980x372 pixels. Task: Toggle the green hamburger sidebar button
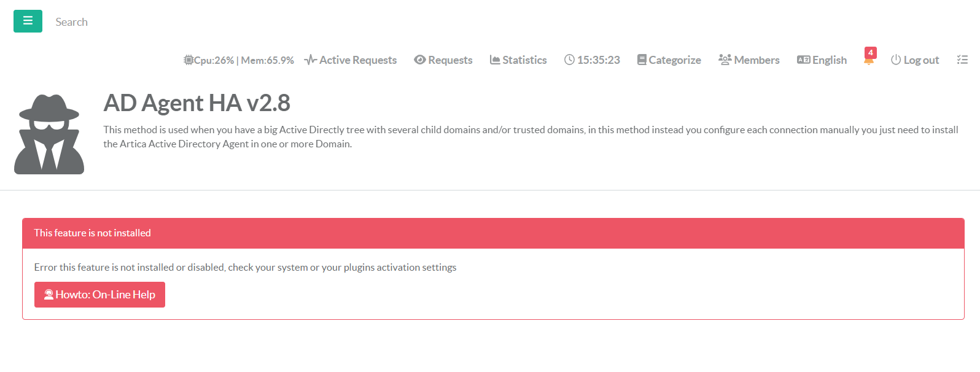pyautogui.click(x=28, y=21)
